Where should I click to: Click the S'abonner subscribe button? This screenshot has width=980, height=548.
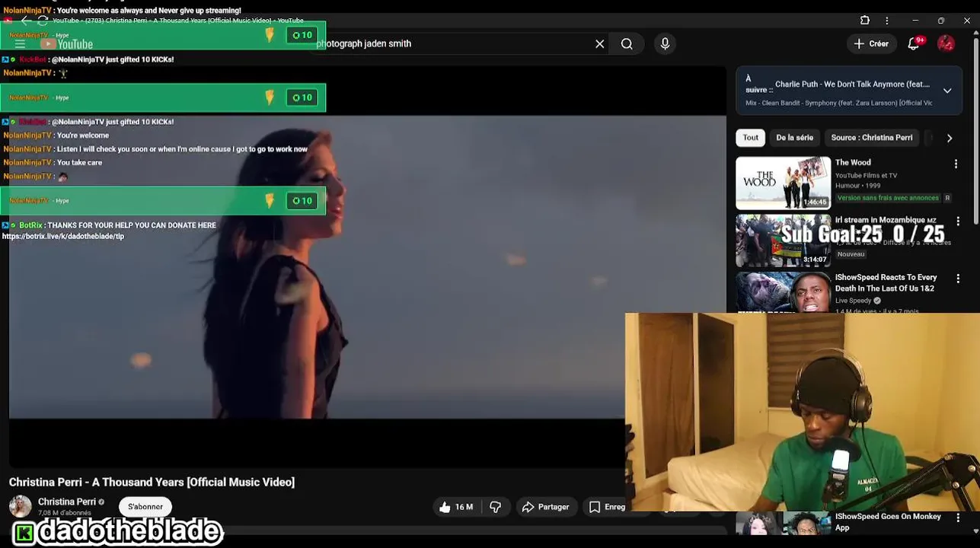tap(145, 507)
